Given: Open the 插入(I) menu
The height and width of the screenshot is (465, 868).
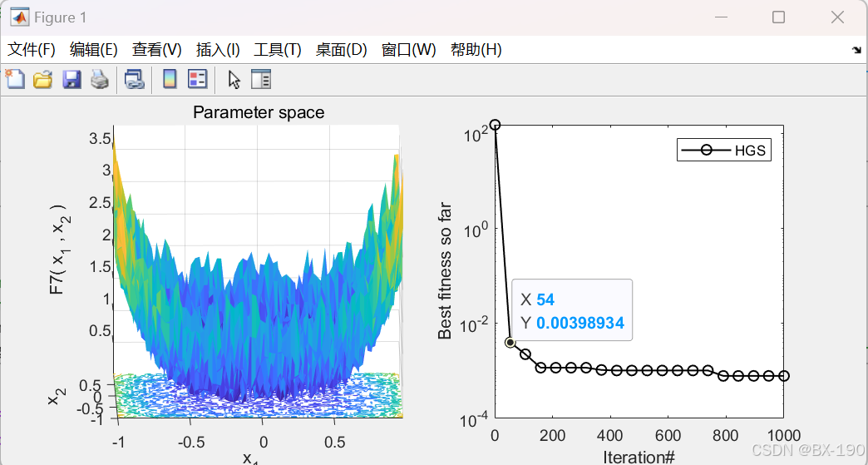Looking at the screenshot, I should (218, 50).
